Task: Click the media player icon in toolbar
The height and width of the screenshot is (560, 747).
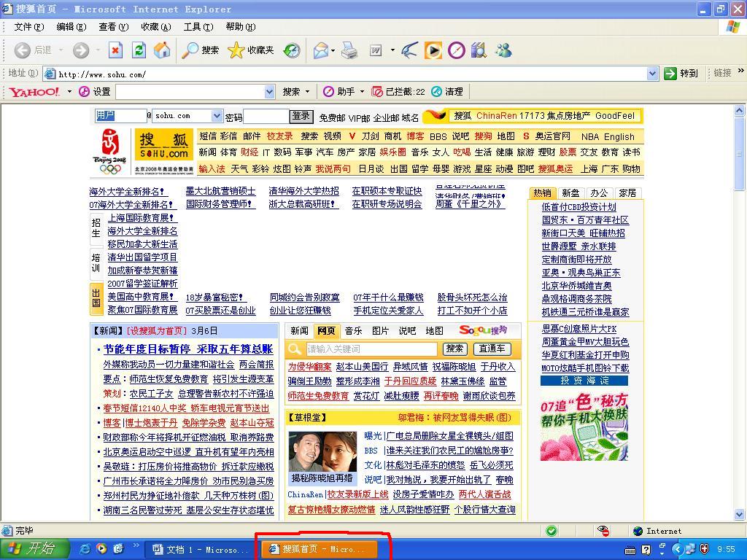Action: tap(433, 50)
